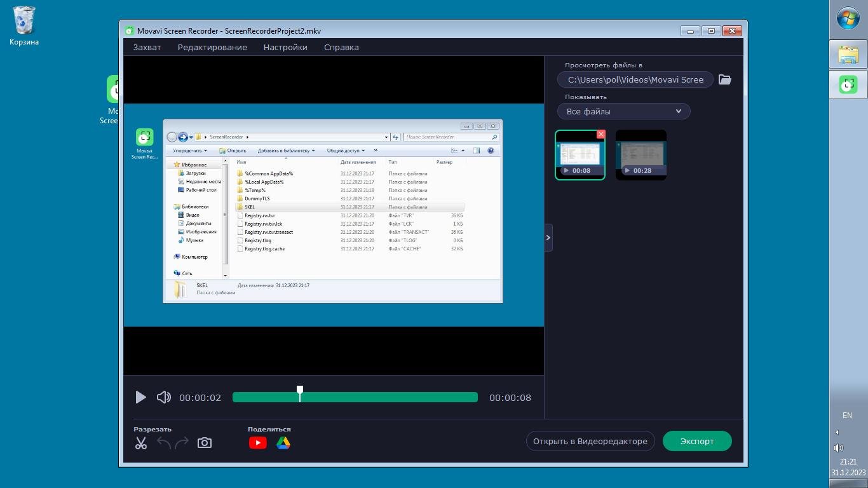
Task: Start playback with the play button
Action: coord(140,398)
